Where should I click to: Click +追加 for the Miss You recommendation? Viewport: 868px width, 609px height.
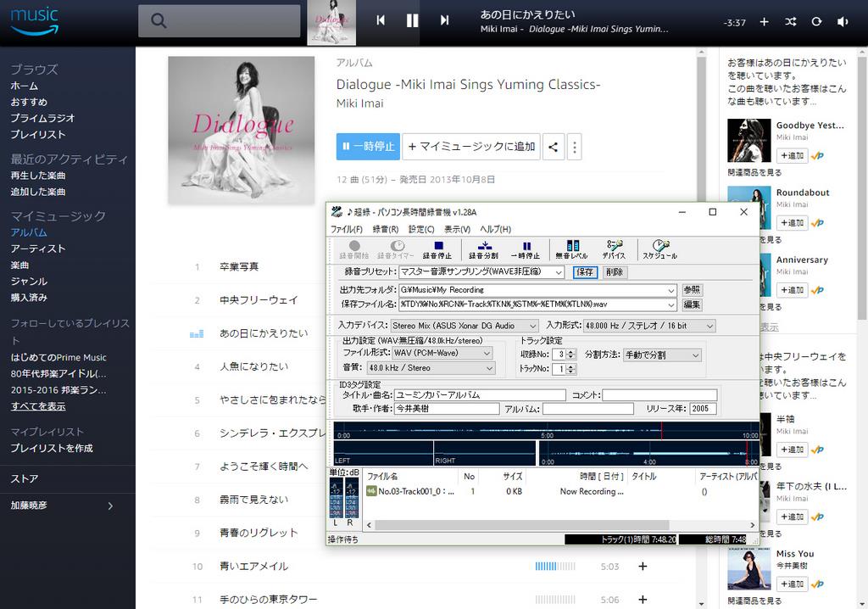[793, 584]
